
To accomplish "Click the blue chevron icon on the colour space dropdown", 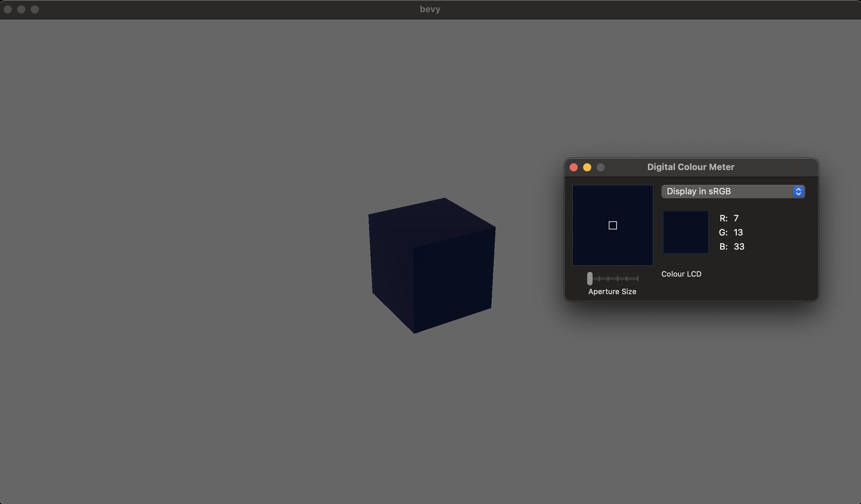I will point(798,192).
